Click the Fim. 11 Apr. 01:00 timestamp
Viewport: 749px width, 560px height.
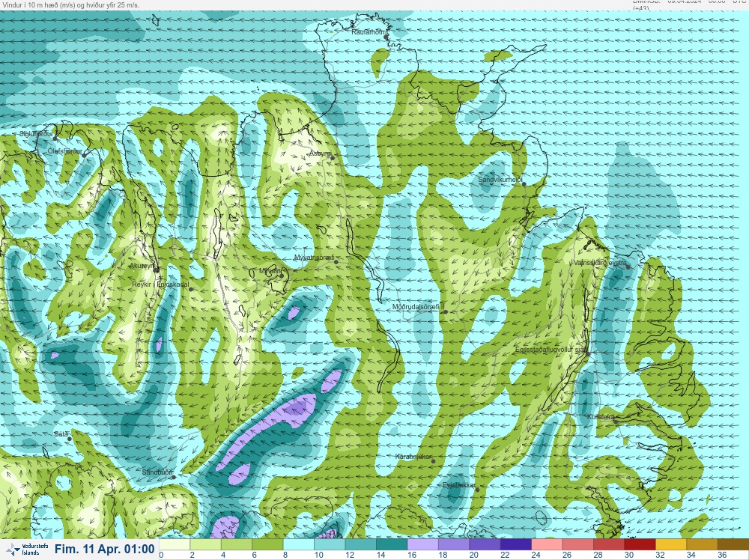click(105, 549)
